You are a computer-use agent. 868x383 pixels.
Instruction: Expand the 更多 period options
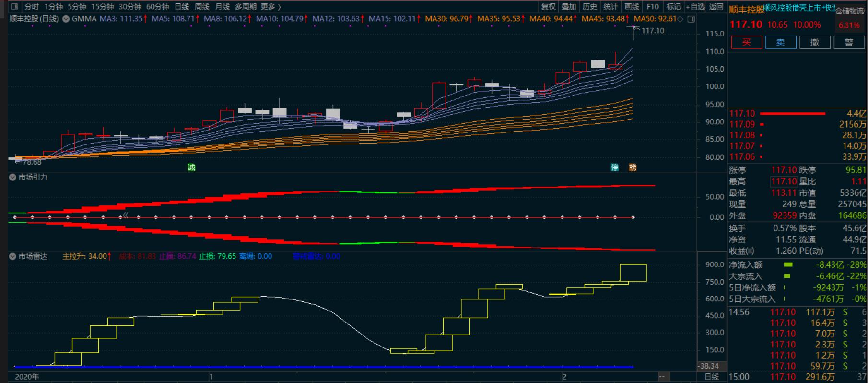point(271,7)
